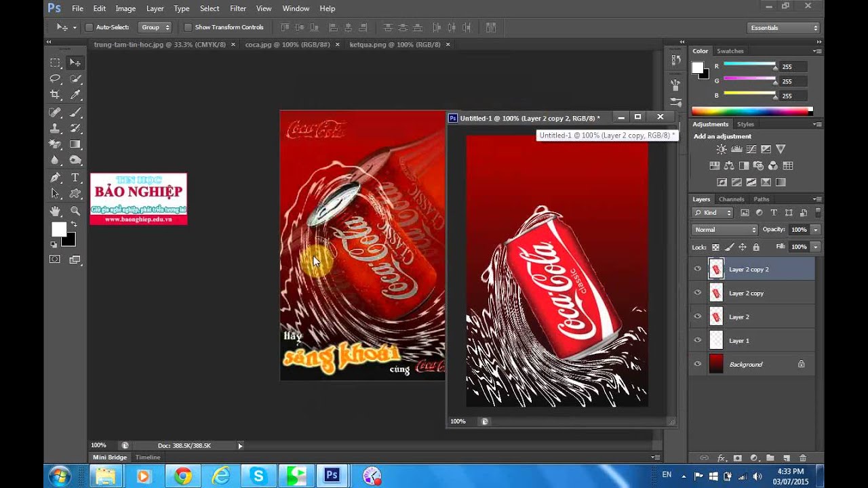Swap foreground and background colors
Viewport: 868px width, 488px height.
point(73,224)
